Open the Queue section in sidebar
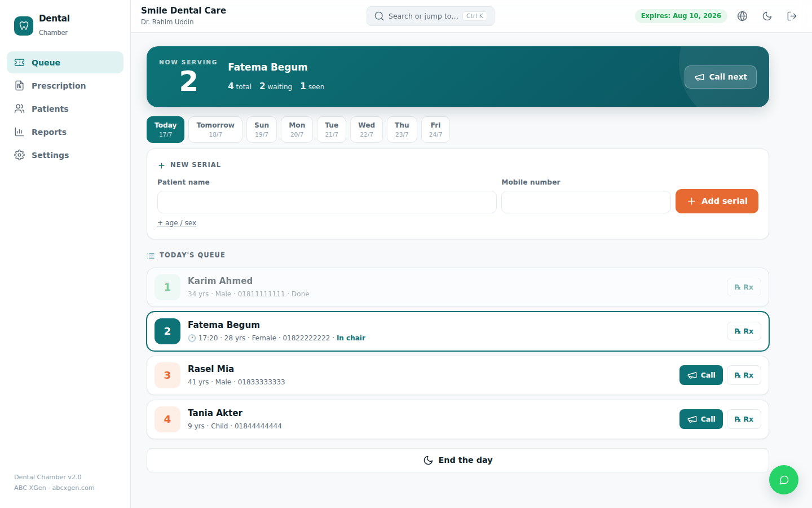 65,62
